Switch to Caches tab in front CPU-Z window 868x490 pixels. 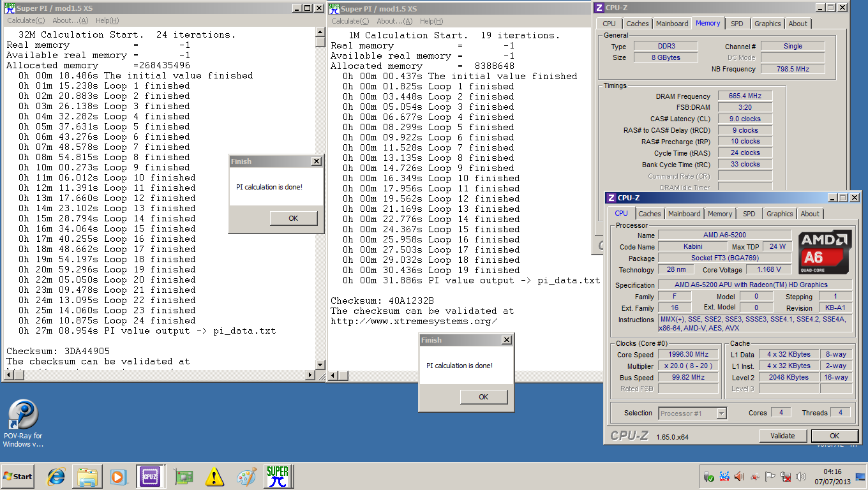pyautogui.click(x=650, y=214)
